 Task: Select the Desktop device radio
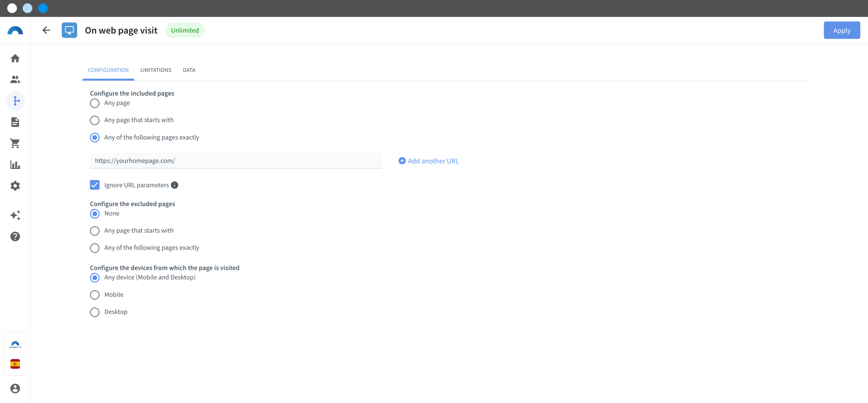[95, 312]
